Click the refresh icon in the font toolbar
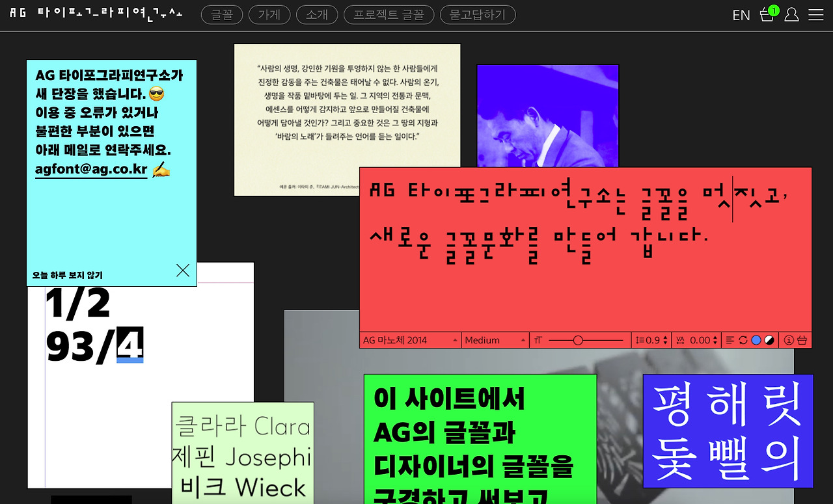 click(x=743, y=339)
